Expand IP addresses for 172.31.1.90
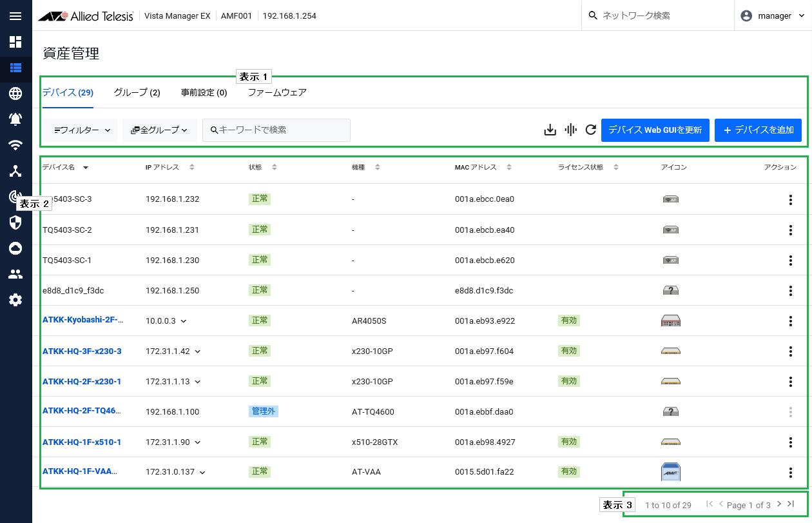 pos(197,442)
